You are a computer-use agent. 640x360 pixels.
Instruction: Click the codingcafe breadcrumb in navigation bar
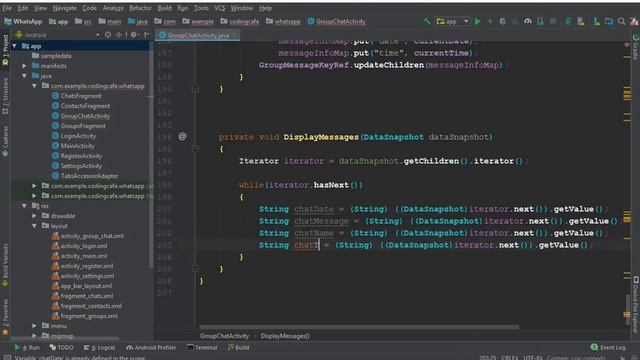(x=240, y=21)
